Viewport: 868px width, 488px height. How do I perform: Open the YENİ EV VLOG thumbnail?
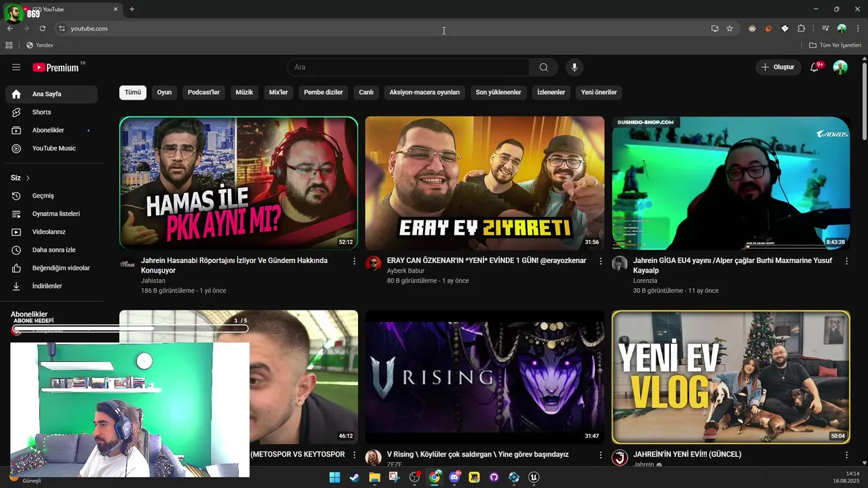point(731,377)
